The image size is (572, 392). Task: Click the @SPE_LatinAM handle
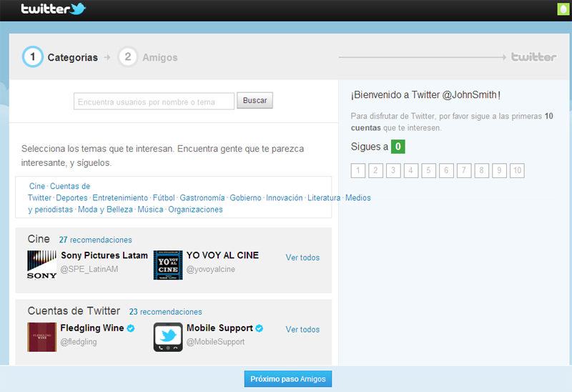tap(89, 270)
